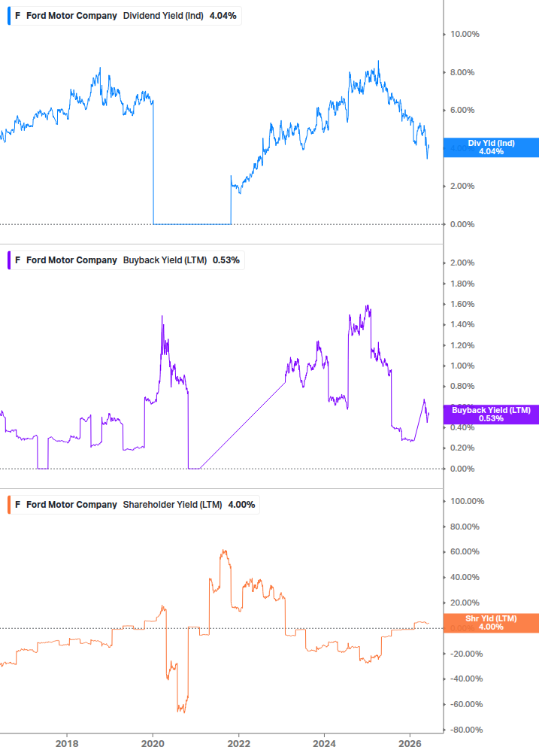Click the 2022 label on the time axis
Viewport: 539px width, 756px height.
coord(239,743)
